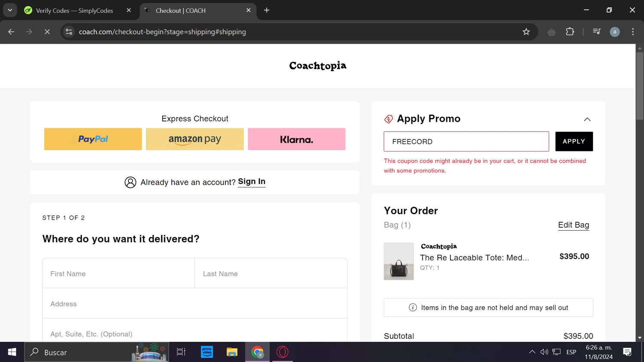Show hidden system tray icons

point(532,352)
